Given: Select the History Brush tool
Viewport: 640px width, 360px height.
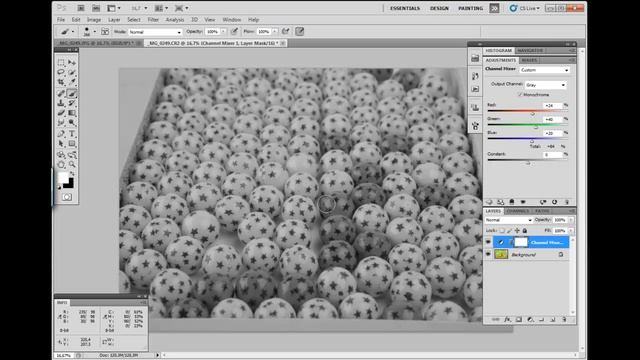Looking at the screenshot, I should click(x=72, y=103).
